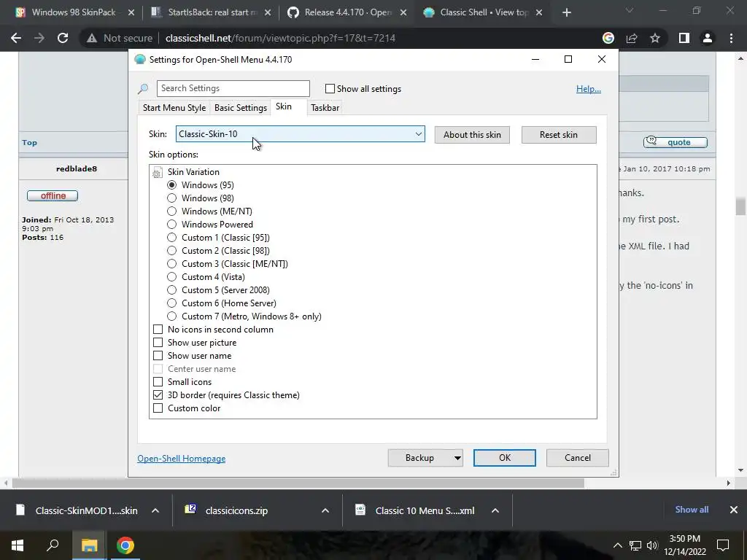Click the Skin Variation gear icon
Image resolution: width=747 pixels, height=560 pixels.
click(x=158, y=173)
